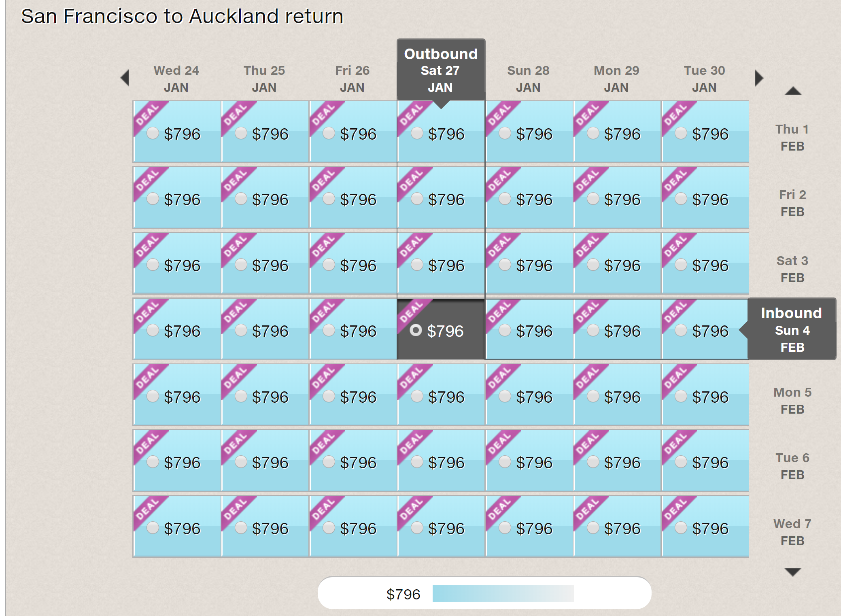Viewport: 841px width, 616px height.
Task: Select radio for Mon 29 Jan, Tue 6 Feb
Action: (593, 462)
